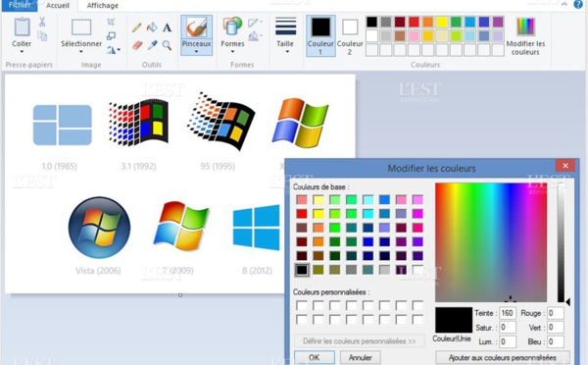The width and height of the screenshot is (588, 365).
Task: Select the Eraser tool
Action: [x=137, y=45]
